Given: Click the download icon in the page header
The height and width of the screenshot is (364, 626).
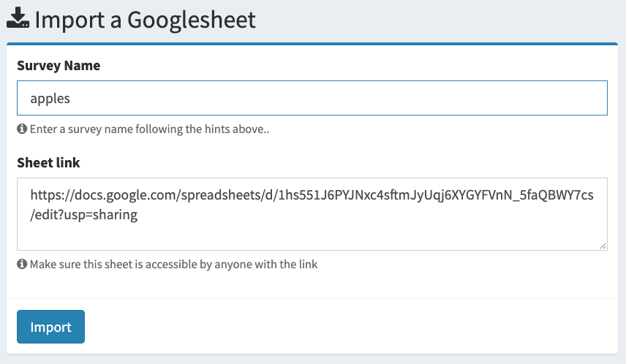Looking at the screenshot, I should (18, 19).
